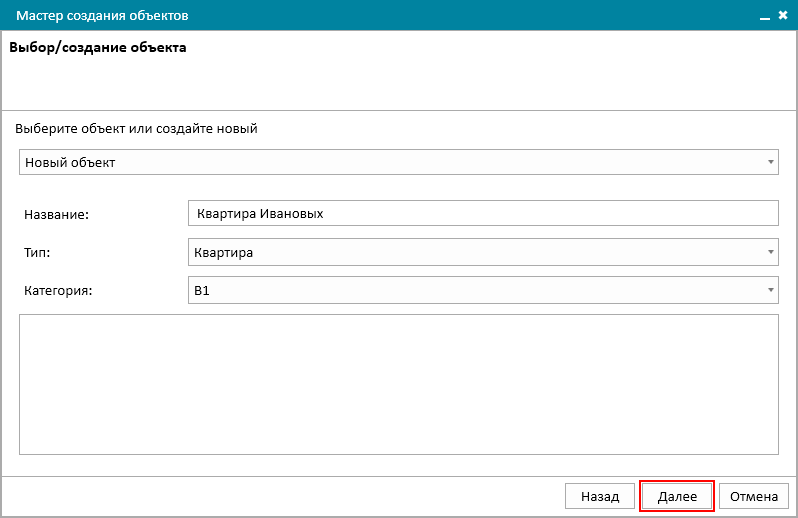Image resolution: width=798 pixels, height=518 pixels.
Task: Place cursor after 'Ивановых' in name field
Action: [x=325, y=214]
